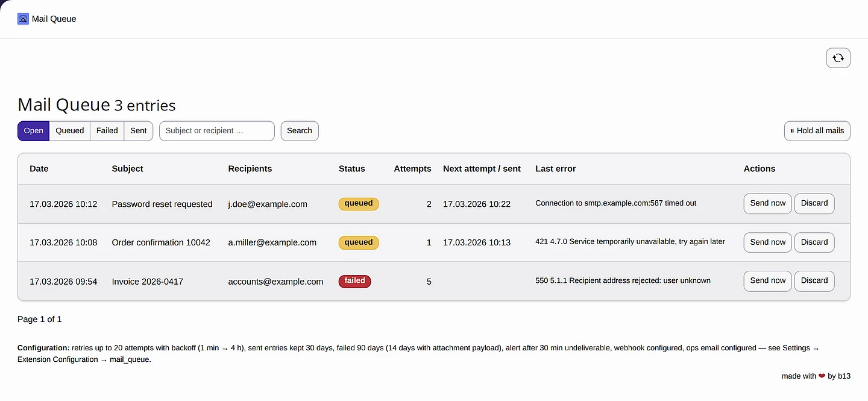
Task: Click the heart icon in footer
Action: (x=822, y=376)
